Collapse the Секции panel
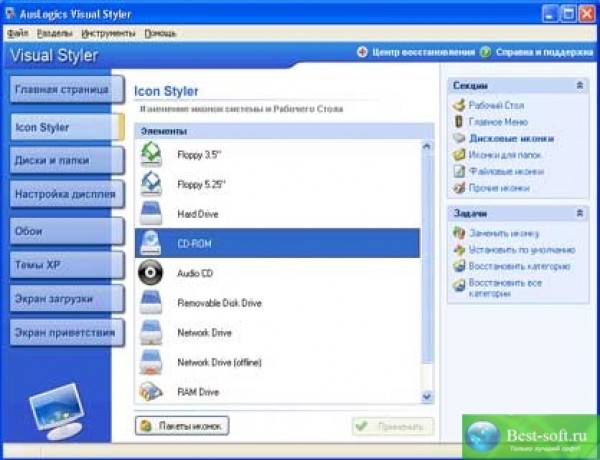Image resolution: width=600 pixels, height=460 pixels. (580, 85)
